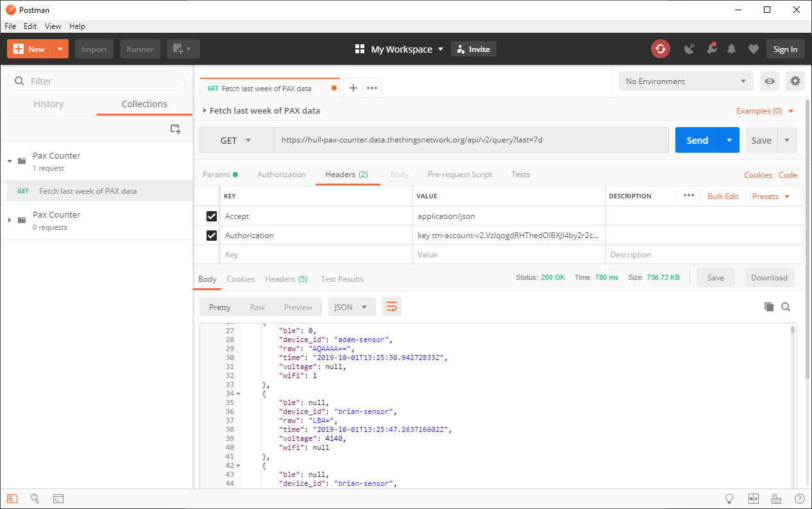Open help question-mark icon

click(799, 498)
